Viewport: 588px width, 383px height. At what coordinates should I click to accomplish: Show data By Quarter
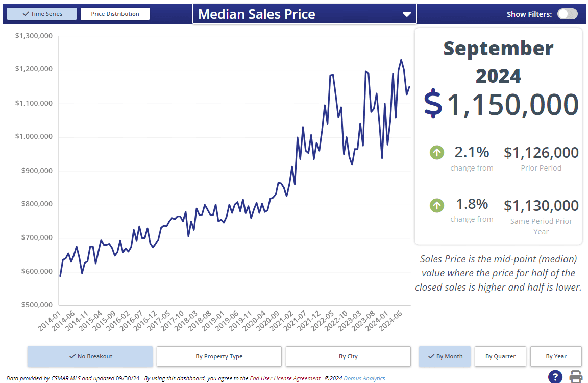(x=500, y=356)
